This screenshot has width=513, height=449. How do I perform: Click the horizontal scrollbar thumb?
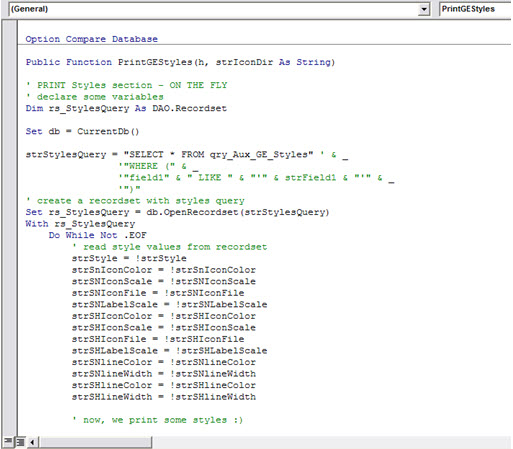pos(96,442)
